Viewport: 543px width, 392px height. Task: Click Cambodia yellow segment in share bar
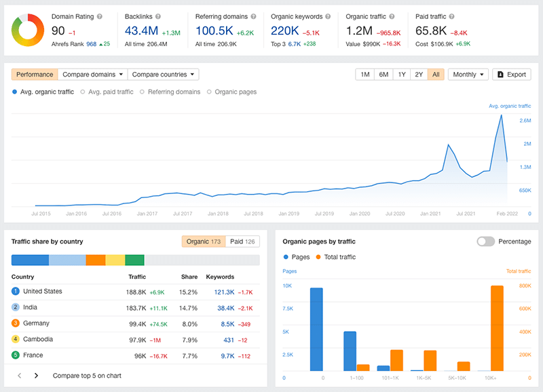pos(115,260)
